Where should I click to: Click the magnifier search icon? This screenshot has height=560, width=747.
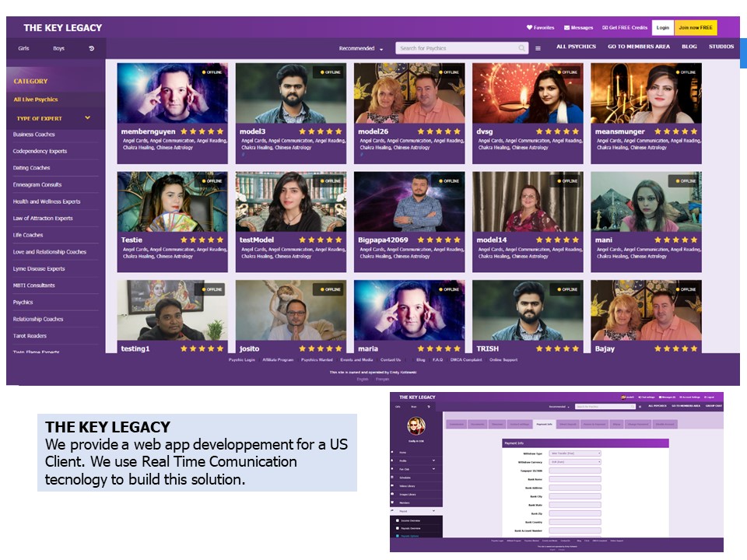click(x=522, y=48)
